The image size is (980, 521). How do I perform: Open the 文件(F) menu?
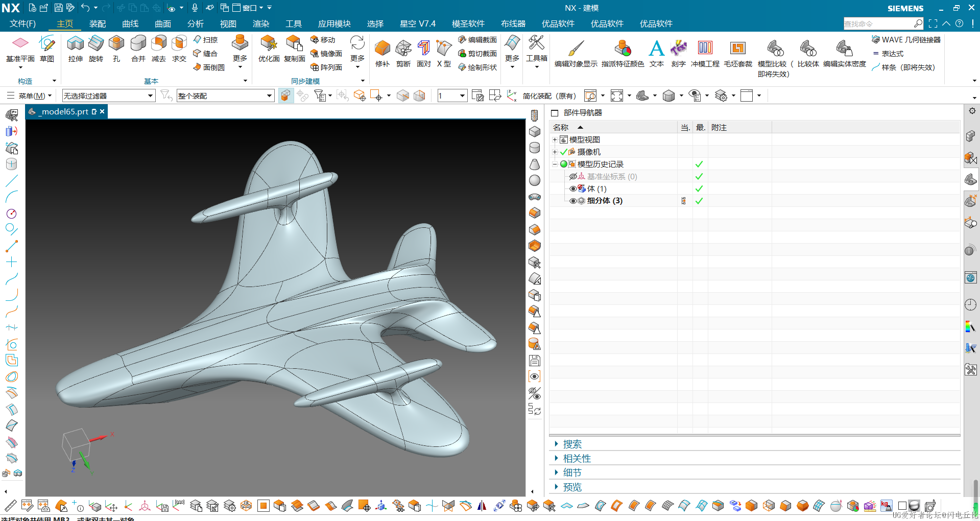[x=23, y=23]
